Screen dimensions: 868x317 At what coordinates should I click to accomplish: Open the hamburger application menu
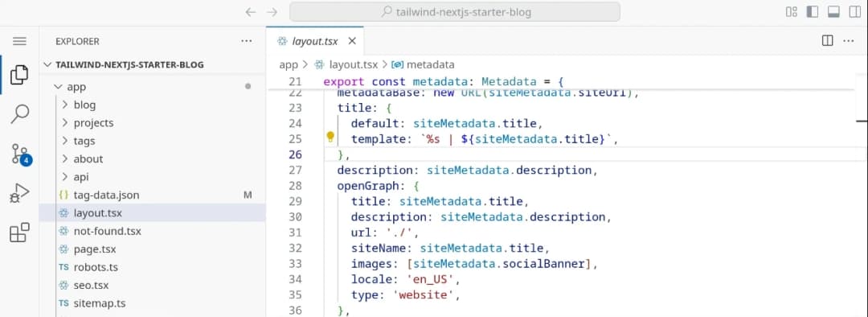click(19, 41)
